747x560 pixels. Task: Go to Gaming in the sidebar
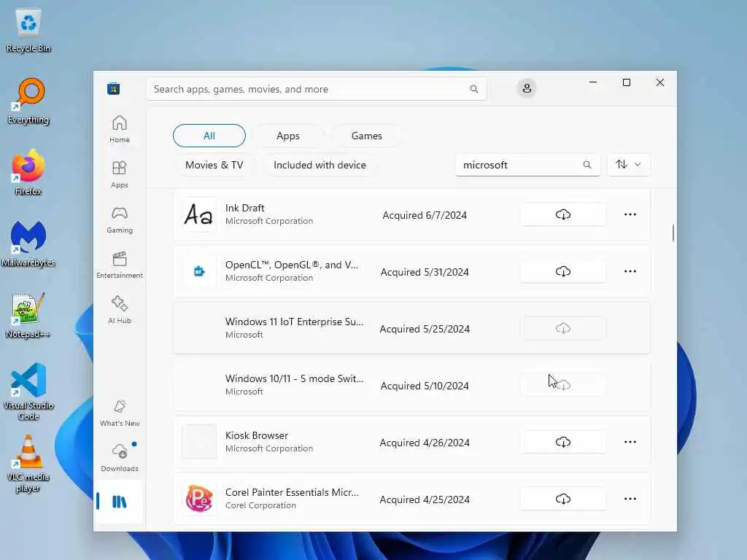119,219
